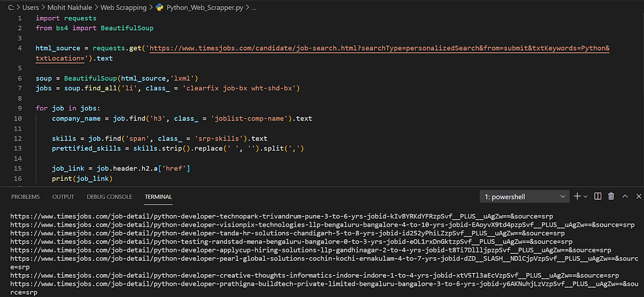Open terminal link for tanda-hr-solutions job
644x297 pixels.
pos(287,233)
